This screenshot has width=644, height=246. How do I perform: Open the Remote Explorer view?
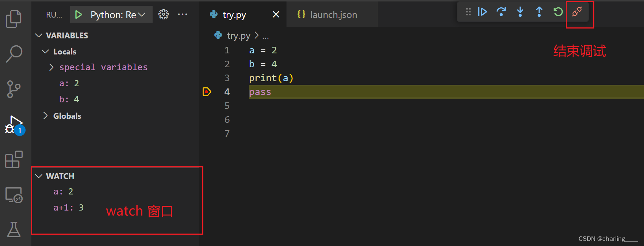[14, 195]
